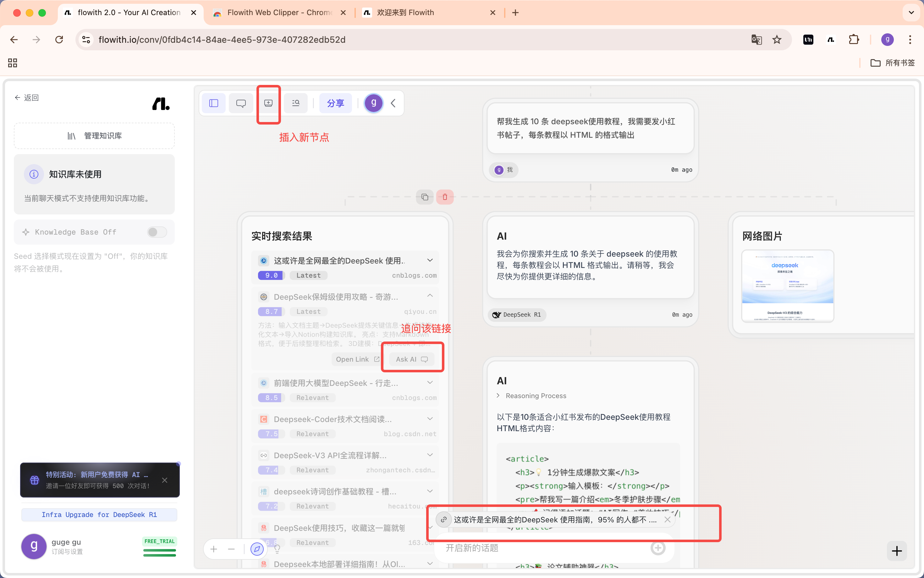Open the chat bubble mode icon

pyautogui.click(x=241, y=103)
